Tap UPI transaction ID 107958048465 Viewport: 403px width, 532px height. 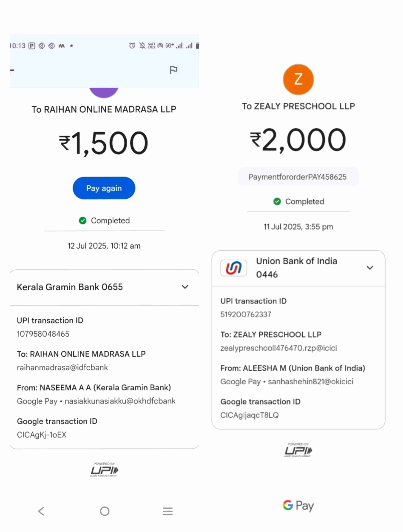tap(43, 334)
